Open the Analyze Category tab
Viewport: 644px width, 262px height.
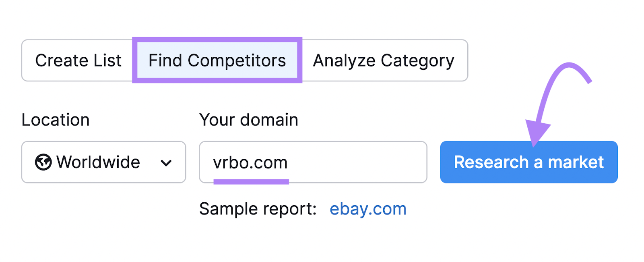(384, 60)
